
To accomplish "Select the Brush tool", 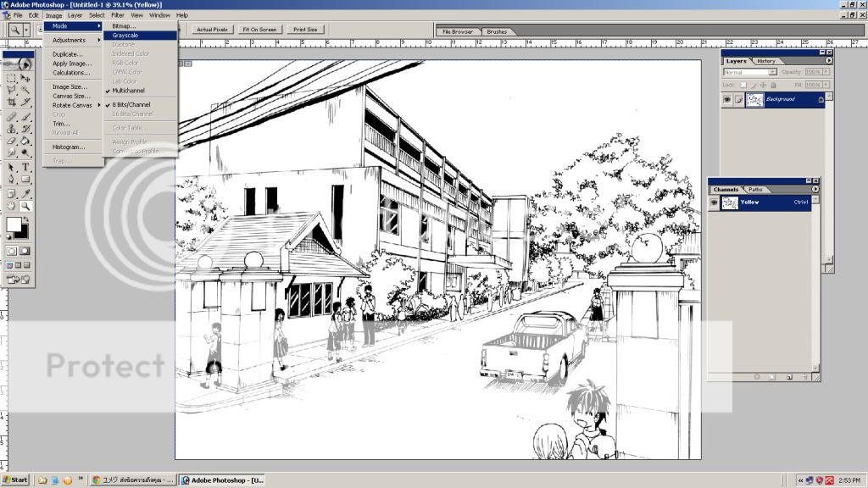I will (x=25, y=117).
